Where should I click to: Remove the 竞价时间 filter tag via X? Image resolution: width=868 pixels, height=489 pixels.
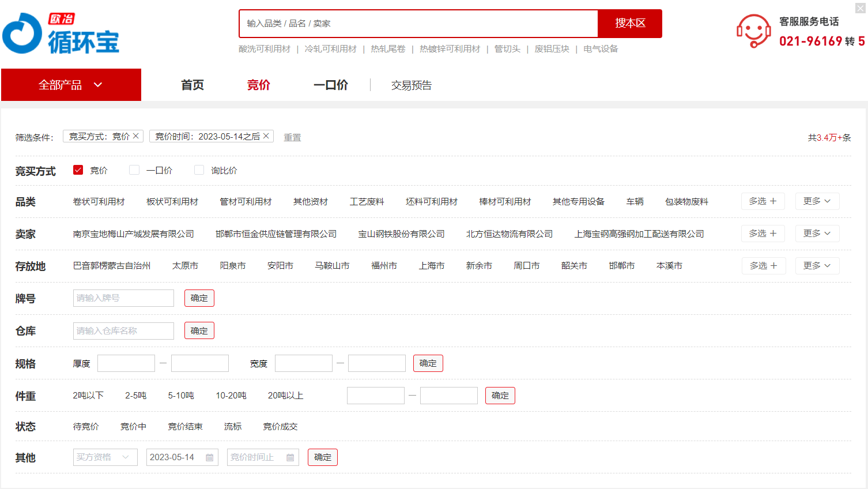(266, 136)
